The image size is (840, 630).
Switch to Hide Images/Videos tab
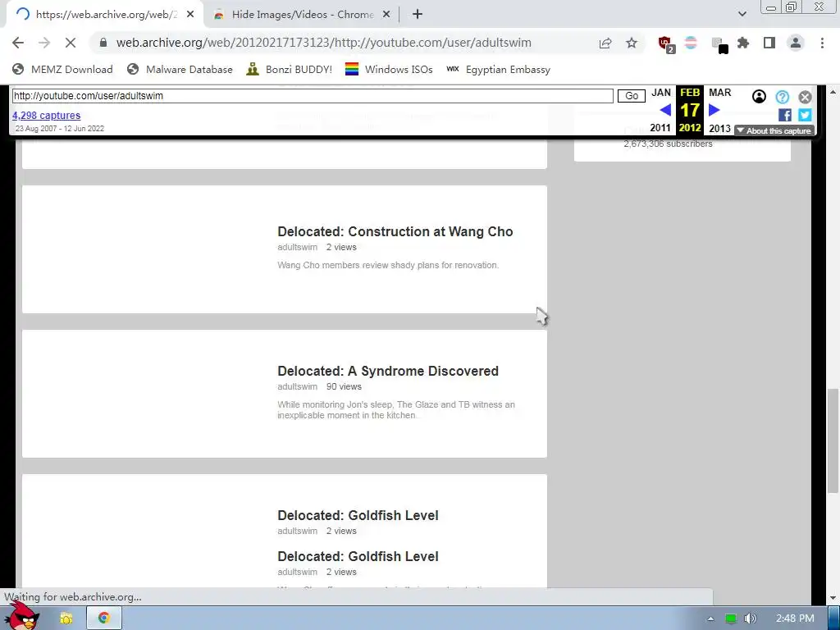click(x=302, y=15)
